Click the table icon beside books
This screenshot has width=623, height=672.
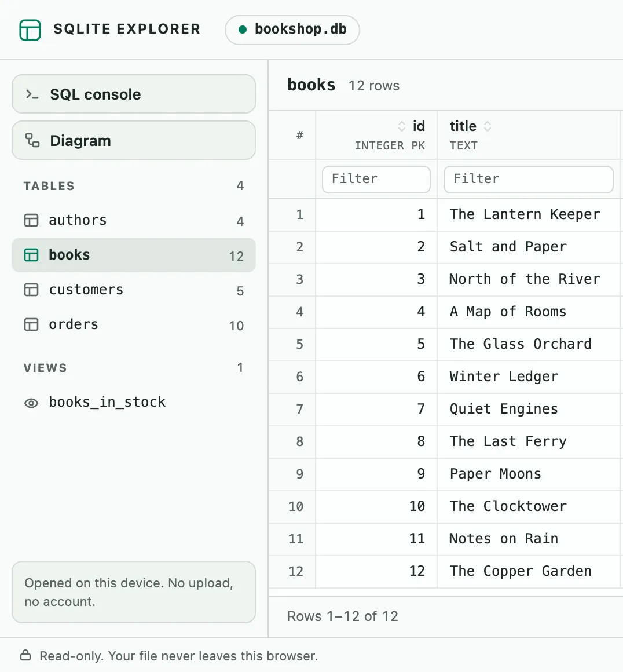tap(31, 255)
